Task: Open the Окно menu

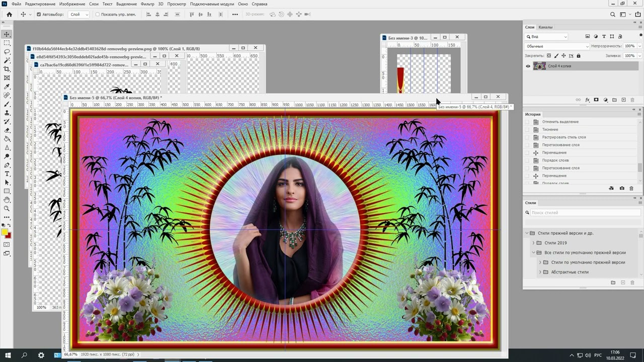Action: point(243,4)
